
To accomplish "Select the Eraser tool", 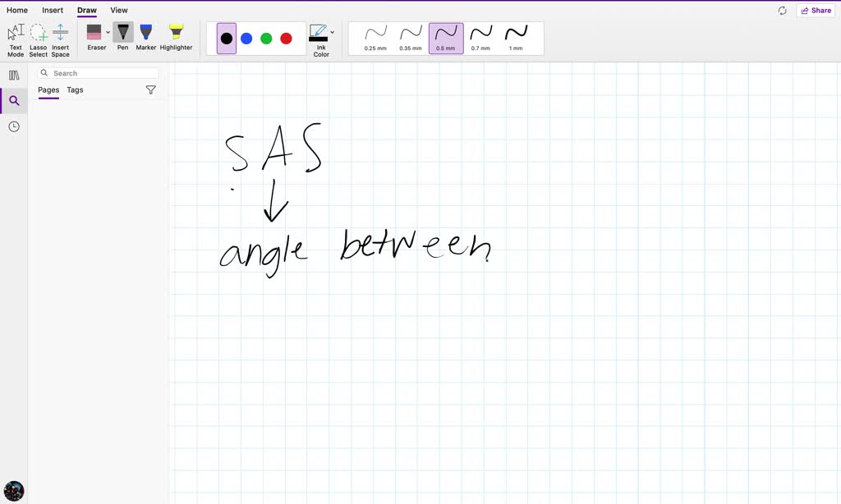I will (96, 37).
